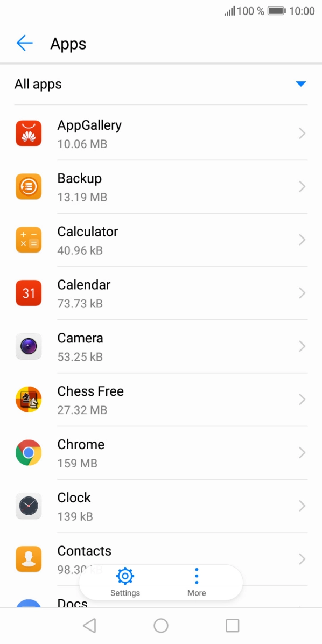Screen dimensions: 322x644
Task: Select the Chess Free app icon
Action: [29, 400]
